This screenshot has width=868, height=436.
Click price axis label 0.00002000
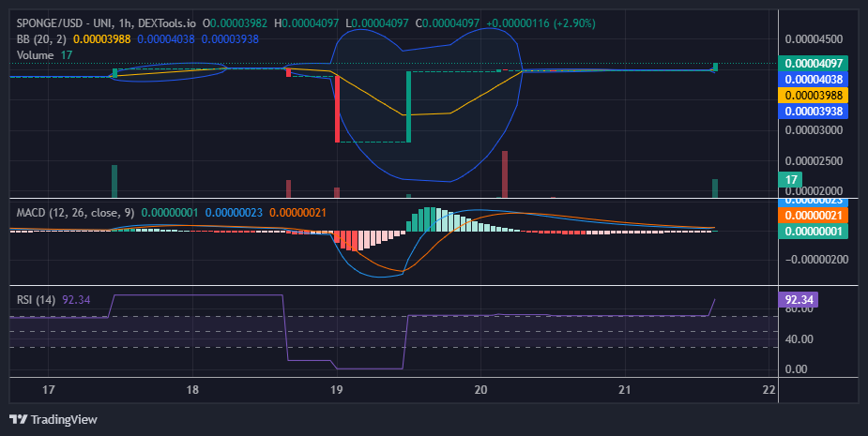[814, 191]
